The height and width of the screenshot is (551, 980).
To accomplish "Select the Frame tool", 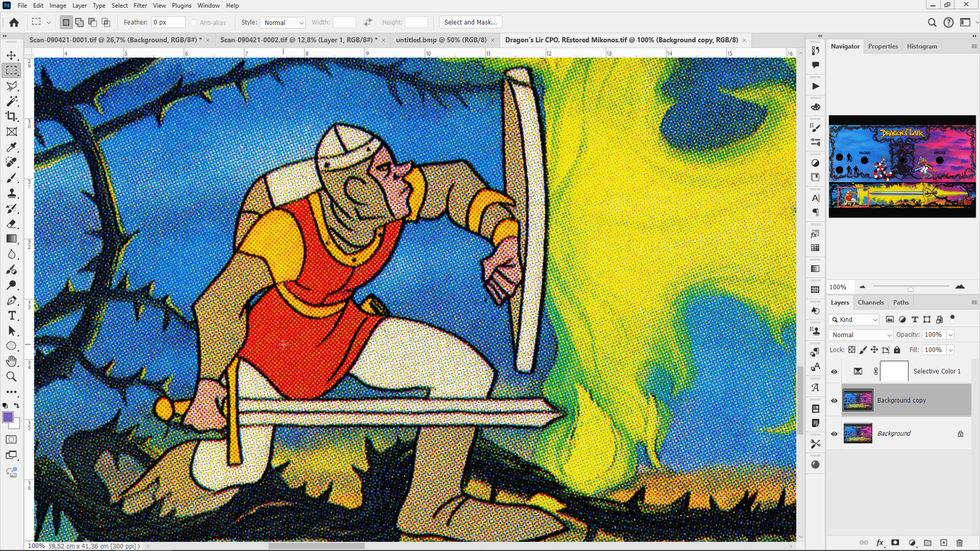I will click(12, 132).
